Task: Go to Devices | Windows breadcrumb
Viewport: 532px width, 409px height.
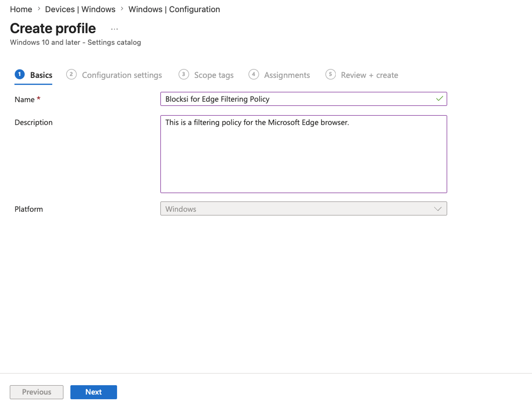Action: 80,9
